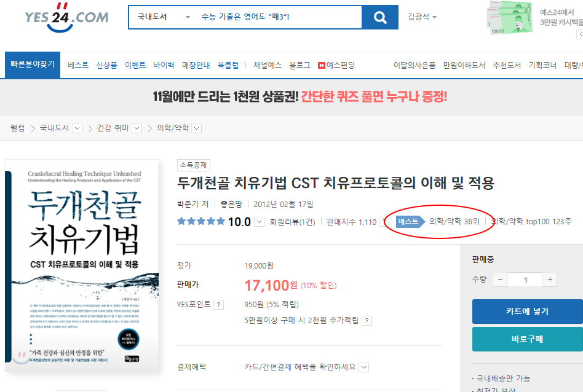Viewport: 583px width, 392px height.
Task: Expand the 10.0 rating dropdown
Action: click(259, 222)
